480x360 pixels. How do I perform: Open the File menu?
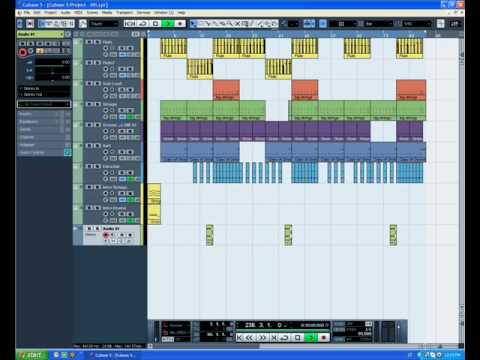[27, 13]
